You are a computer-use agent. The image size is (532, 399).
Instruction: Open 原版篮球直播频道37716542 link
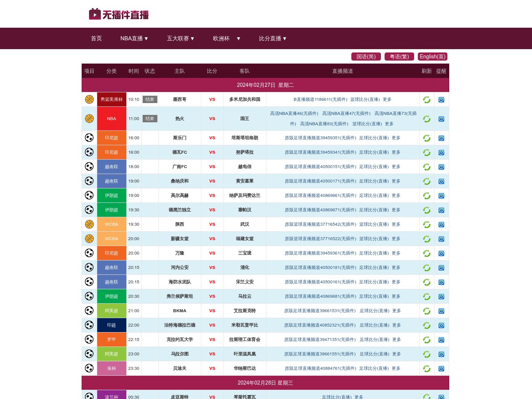tap(320, 224)
